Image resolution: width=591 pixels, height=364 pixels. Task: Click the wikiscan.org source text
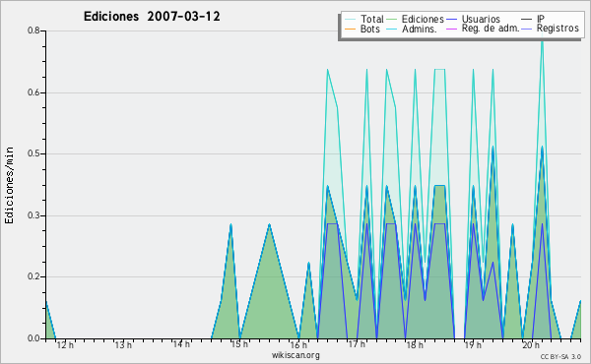pyautogui.click(x=295, y=355)
